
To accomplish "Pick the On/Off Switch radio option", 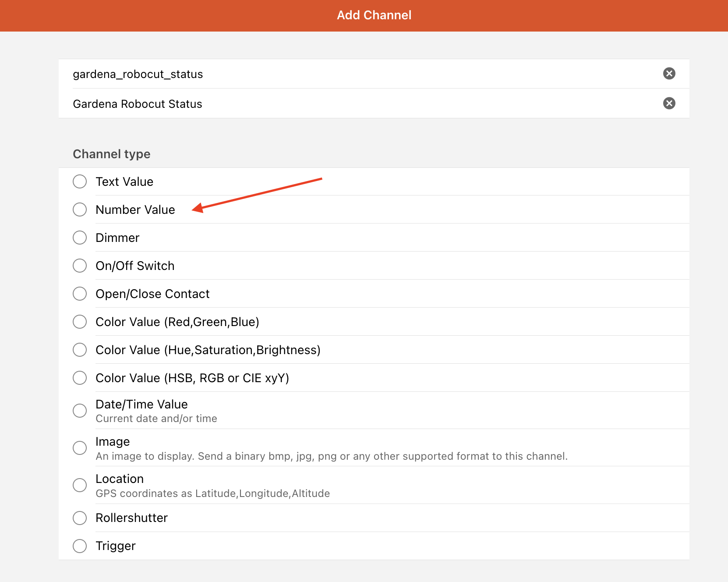I will [x=80, y=266].
